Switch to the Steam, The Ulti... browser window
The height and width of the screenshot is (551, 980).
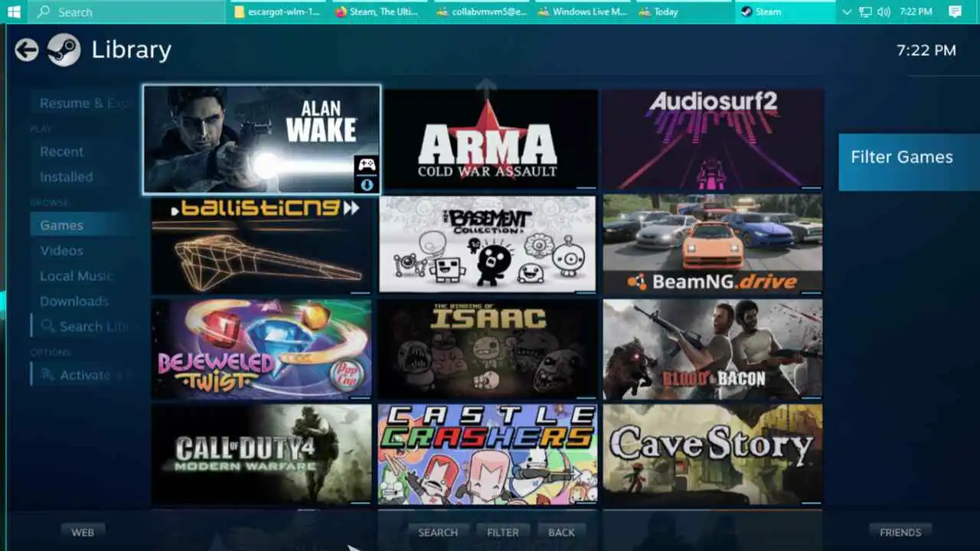pyautogui.click(x=380, y=11)
